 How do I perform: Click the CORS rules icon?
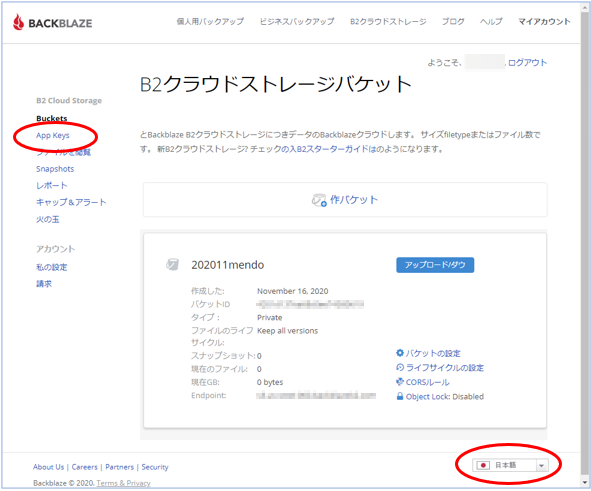(400, 382)
